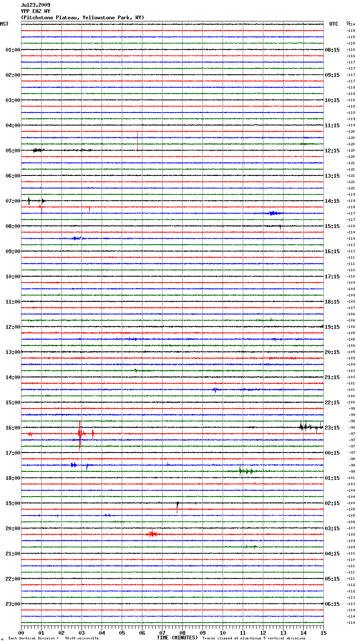Image resolution: width=357 pixels, height=644 pixels.
Task: Click the MST time label "13:00"
Action: pos(13,352)
